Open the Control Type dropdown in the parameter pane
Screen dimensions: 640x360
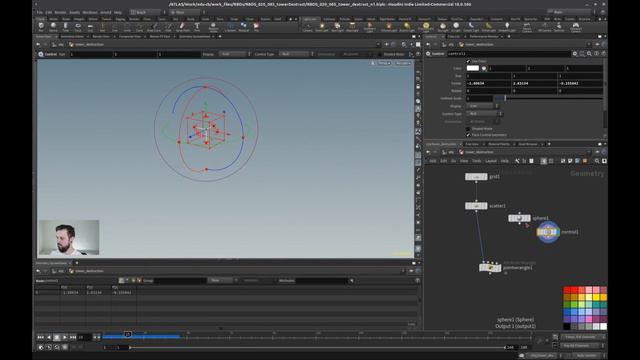point(484,113)
